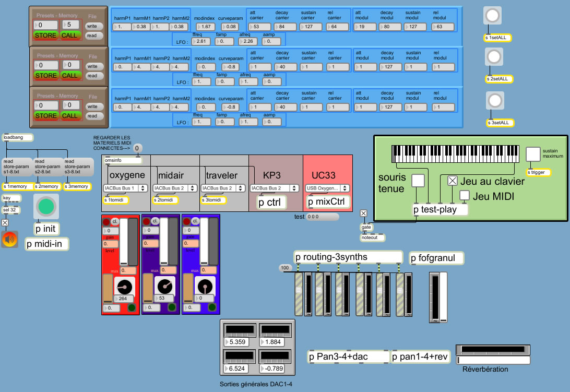Click the cl. button in the blue channel strip

pos(195,221)
